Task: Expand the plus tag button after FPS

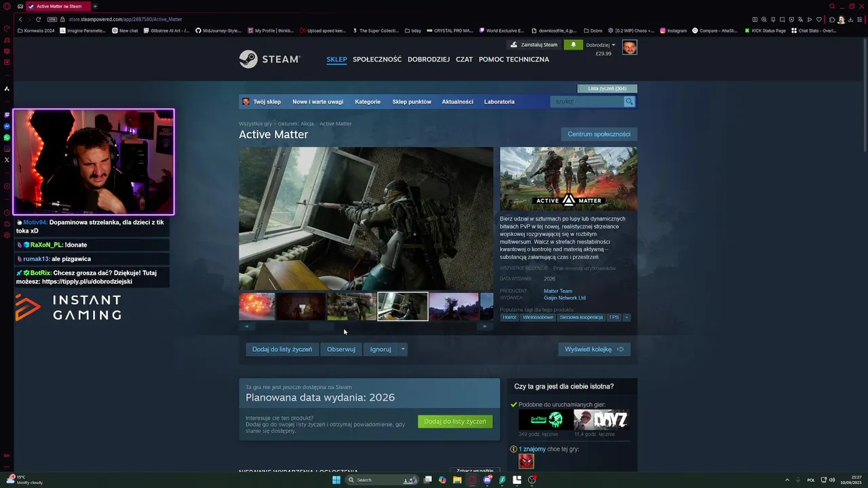Action: pos(627,317)
